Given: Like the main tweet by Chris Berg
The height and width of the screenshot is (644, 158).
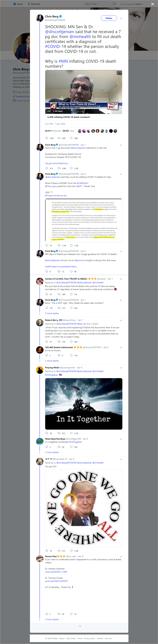Looking at the screenshot, I should 71,138.
